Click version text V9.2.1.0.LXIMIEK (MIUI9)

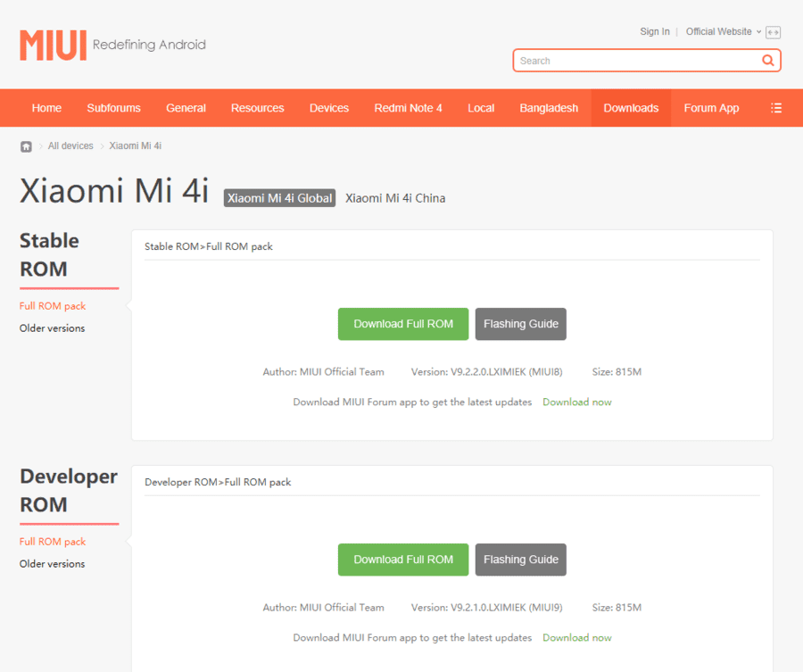507,608
